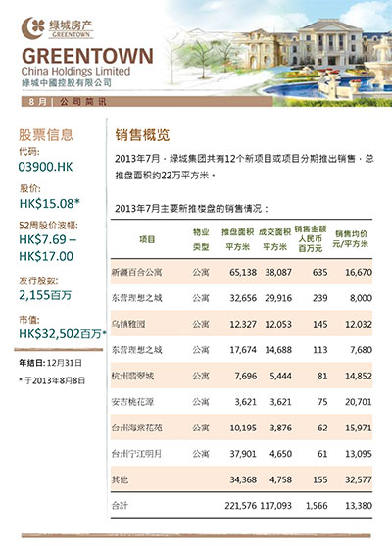
Task: Select total launch area "221,576"
Action: 240,505
